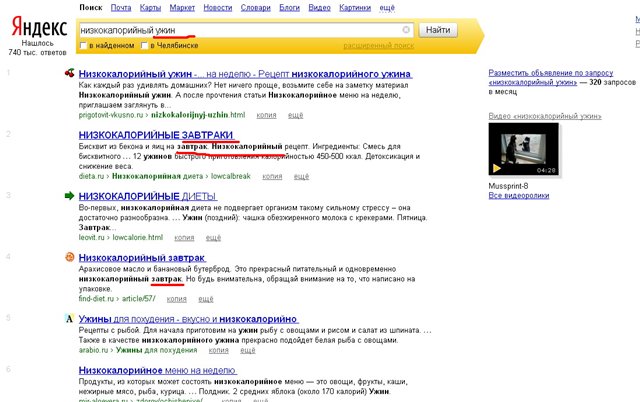
Task: Click the leovit.ru green URL
Action: (92, 238)
